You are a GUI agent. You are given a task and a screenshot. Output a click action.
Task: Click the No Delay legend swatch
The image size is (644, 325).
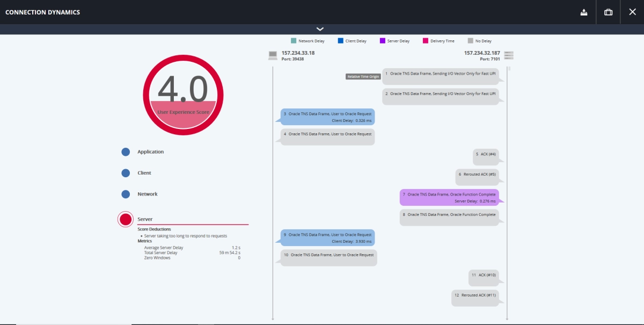471,41
